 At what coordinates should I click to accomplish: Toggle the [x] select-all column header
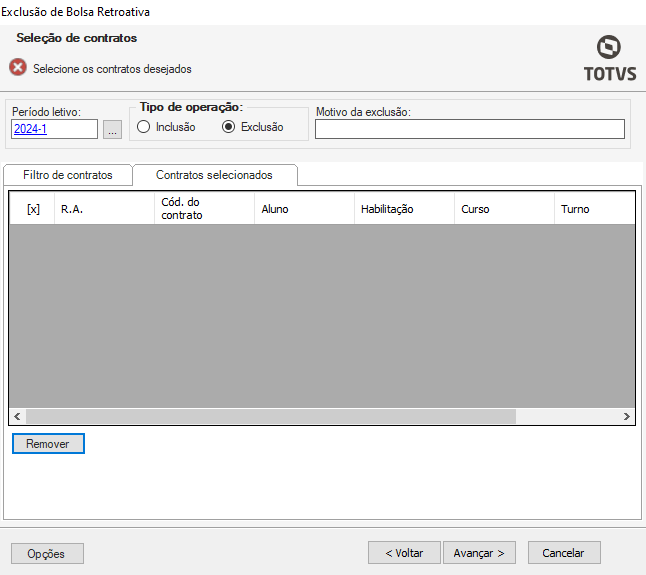[x=33, y=209]
